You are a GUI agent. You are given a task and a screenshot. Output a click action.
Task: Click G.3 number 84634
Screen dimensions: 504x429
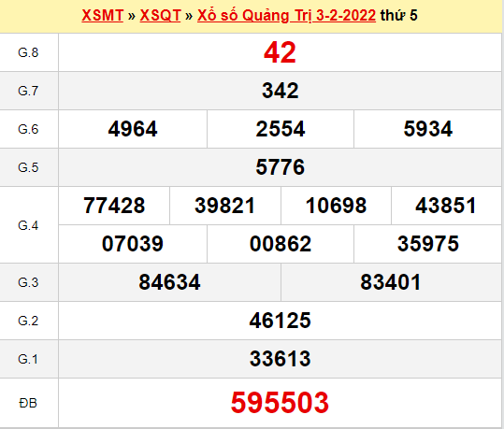pos(169,282)
